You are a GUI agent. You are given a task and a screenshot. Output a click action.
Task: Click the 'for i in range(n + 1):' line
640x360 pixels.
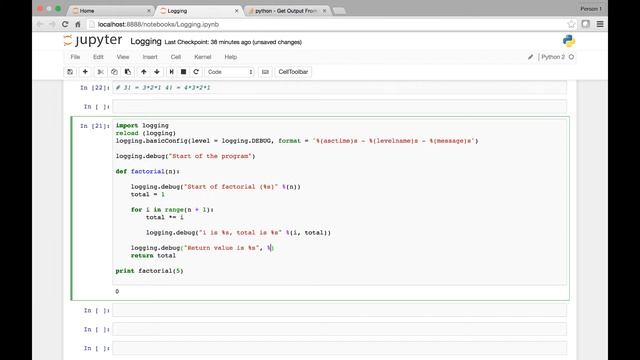point(172,209)
